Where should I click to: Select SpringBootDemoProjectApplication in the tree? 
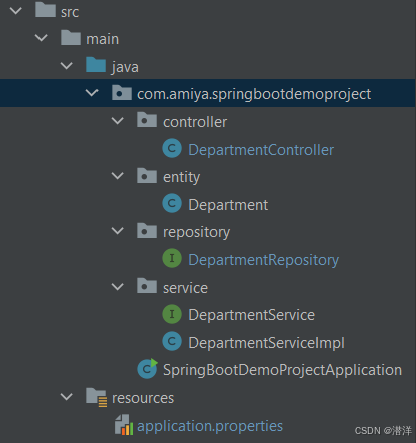[282, 370]
